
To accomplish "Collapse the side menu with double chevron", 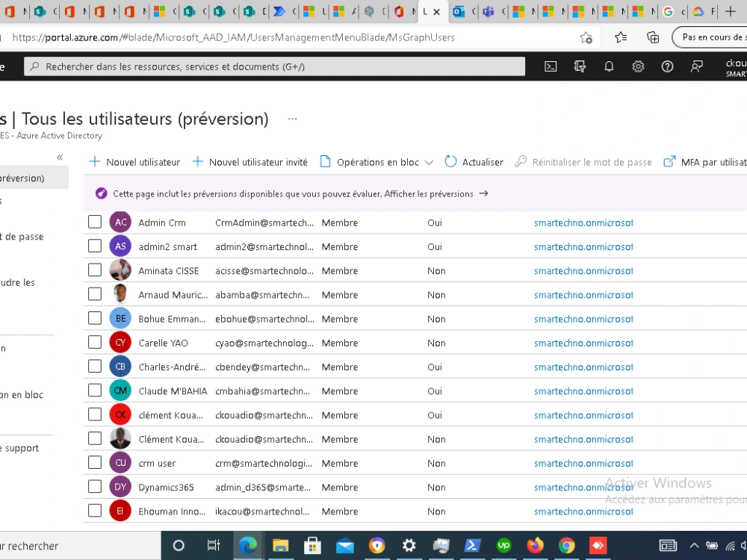I will pyautogui.click(x=60, y=157).
